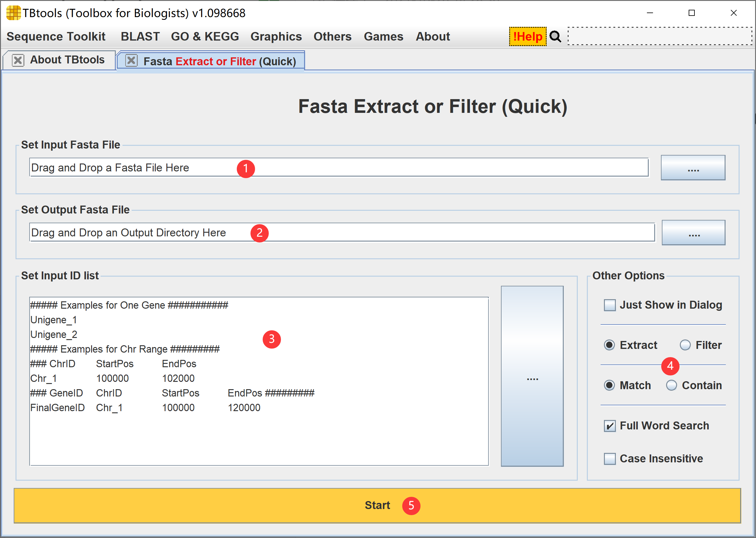This screenshot has width=756, height=538.
Task: Click the yellow Start button
Action: (x=377, y=506)
